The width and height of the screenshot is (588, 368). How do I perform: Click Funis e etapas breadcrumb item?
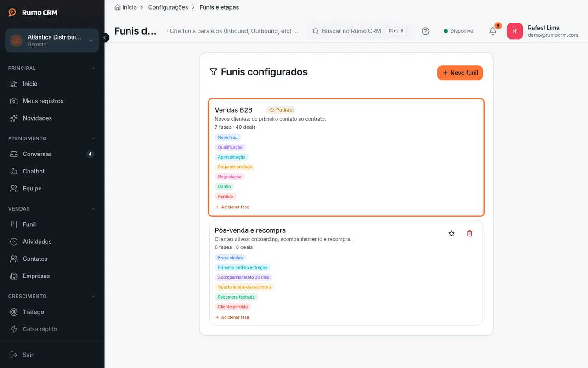coord(219,7)
